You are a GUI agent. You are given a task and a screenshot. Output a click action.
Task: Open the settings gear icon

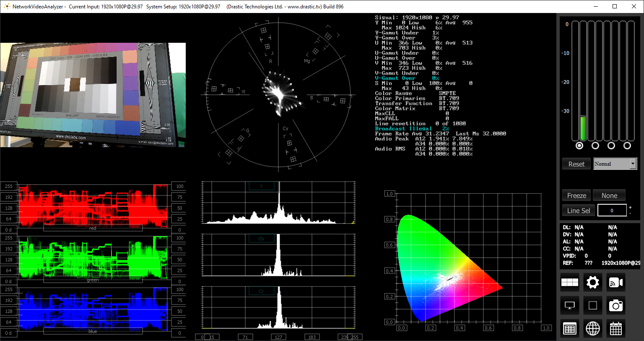[x=593, y=282]
